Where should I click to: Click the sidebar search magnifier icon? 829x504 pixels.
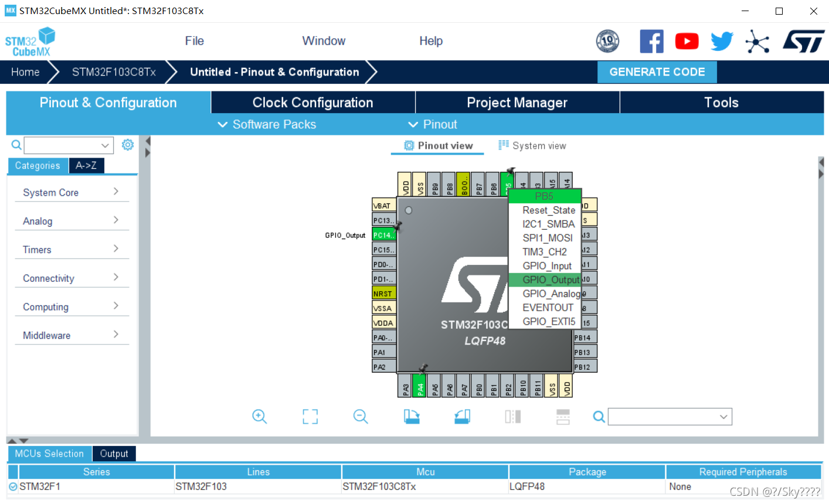point(16,145)
